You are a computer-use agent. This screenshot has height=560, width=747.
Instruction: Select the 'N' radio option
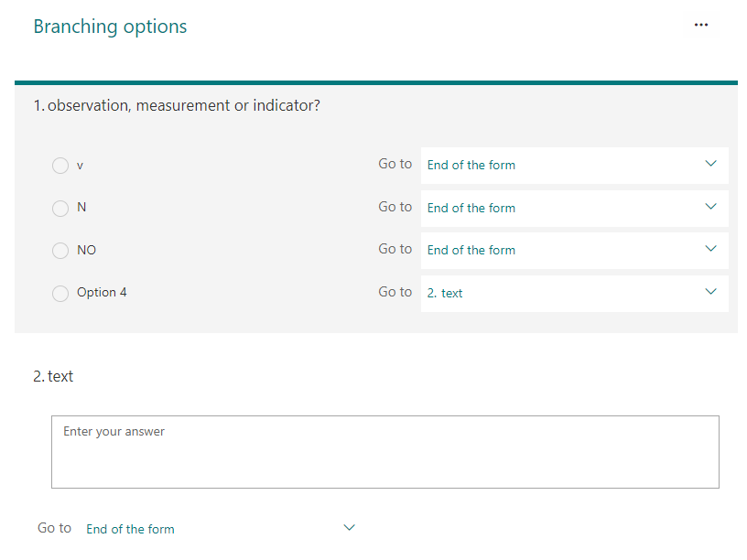(x=60, y=208)
